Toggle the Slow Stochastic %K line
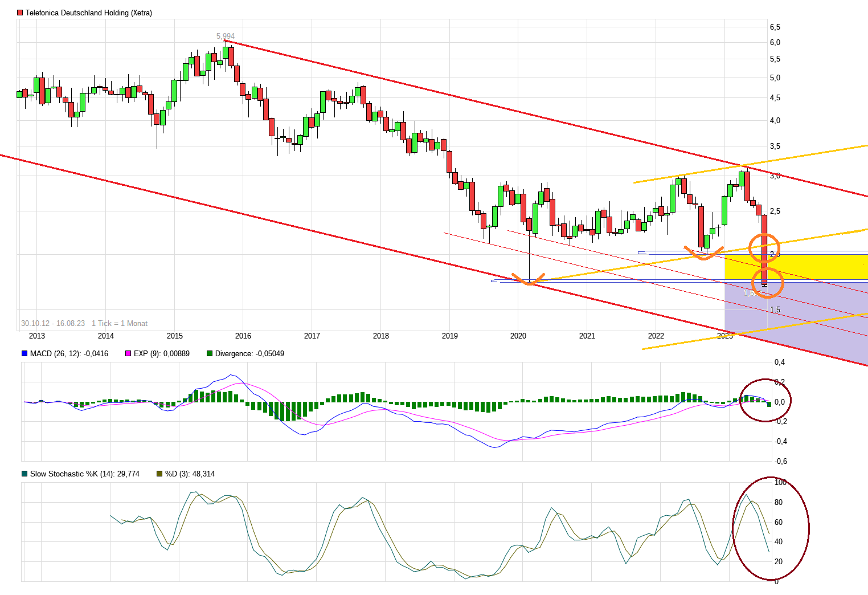This screenshot has width=868, height=595. [85, 474]
